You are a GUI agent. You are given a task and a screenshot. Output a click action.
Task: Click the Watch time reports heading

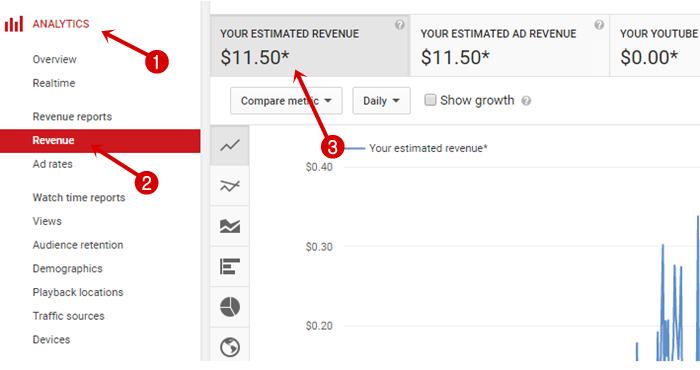(x=79, y=198)
